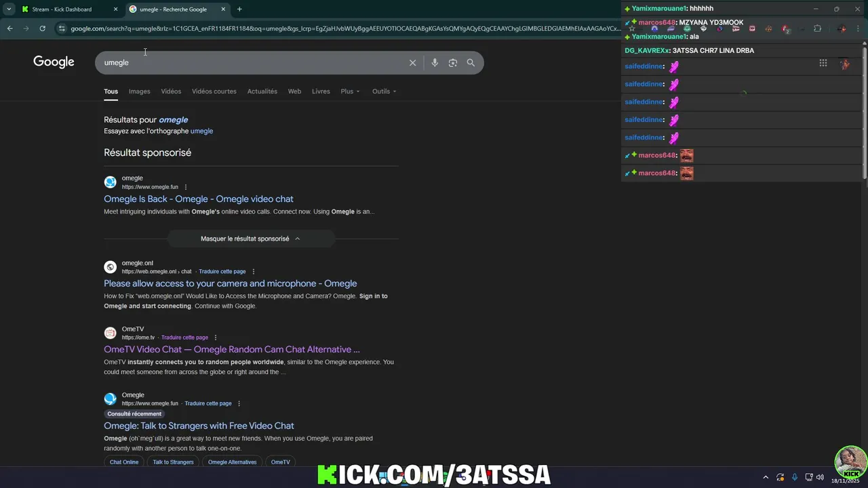Open more options for the recently visited Omegle result
The width and height of the screenshot is (868, 488).
239,403
